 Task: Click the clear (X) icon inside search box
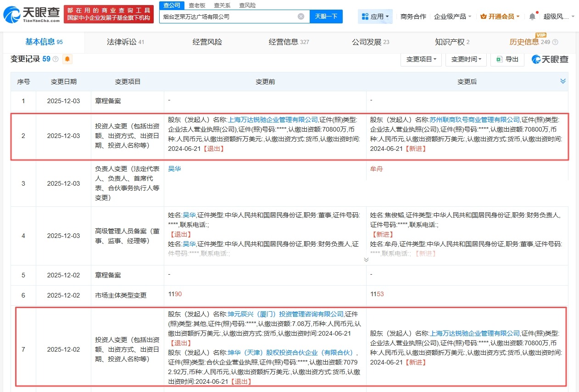301,17
